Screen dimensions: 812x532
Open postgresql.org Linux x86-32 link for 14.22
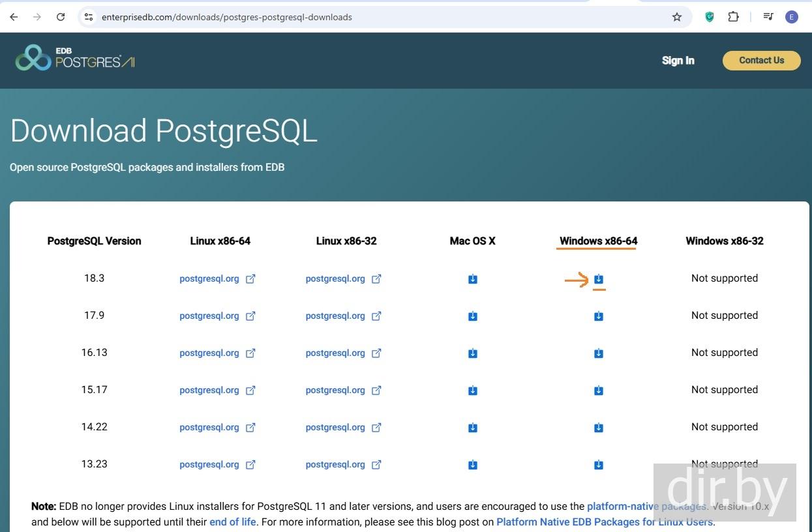click(x=343, y=427)
